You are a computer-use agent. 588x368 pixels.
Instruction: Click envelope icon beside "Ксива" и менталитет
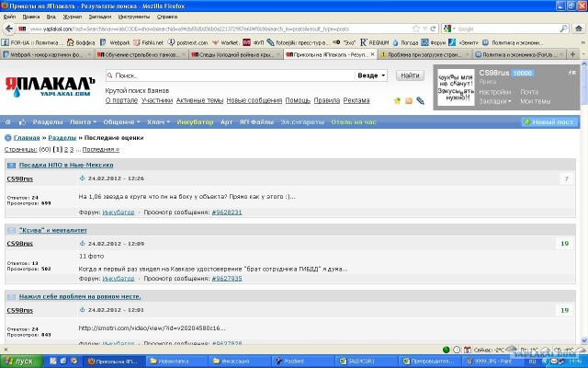coord(11,230)
